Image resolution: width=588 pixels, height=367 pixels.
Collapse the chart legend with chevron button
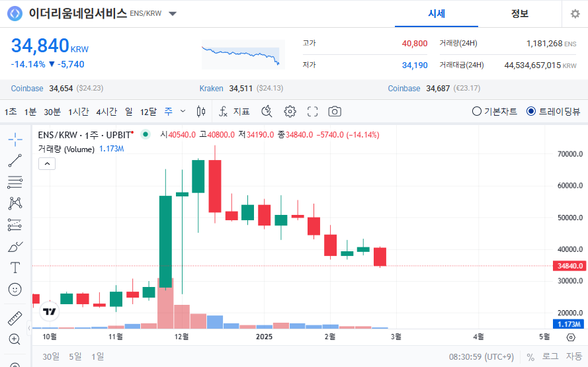tap(47, 164)
